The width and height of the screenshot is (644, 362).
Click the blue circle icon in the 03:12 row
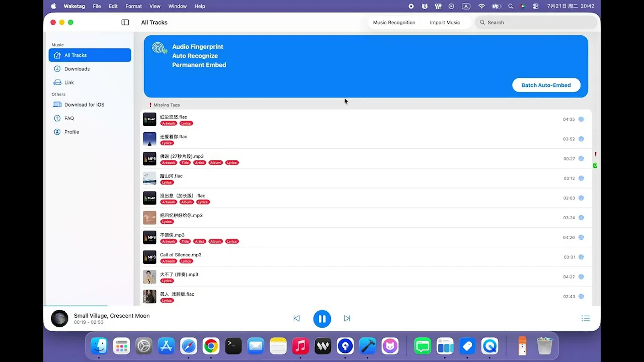(x=581, y=178)
